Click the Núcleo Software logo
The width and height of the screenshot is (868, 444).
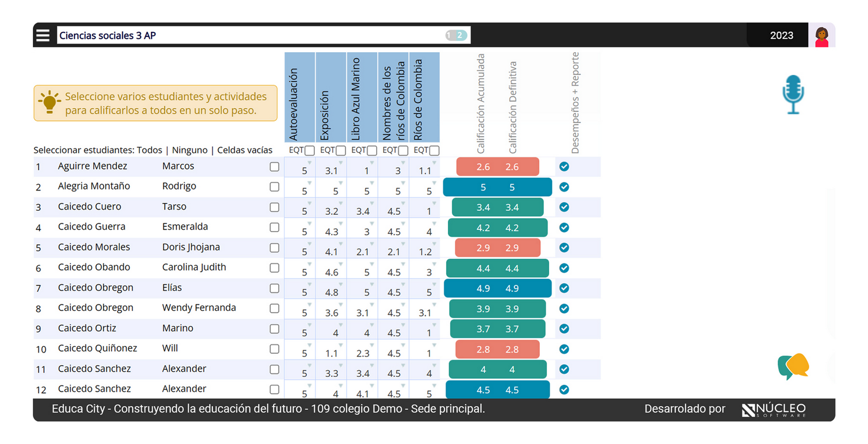pyautogui.click(x=774, y=409)
